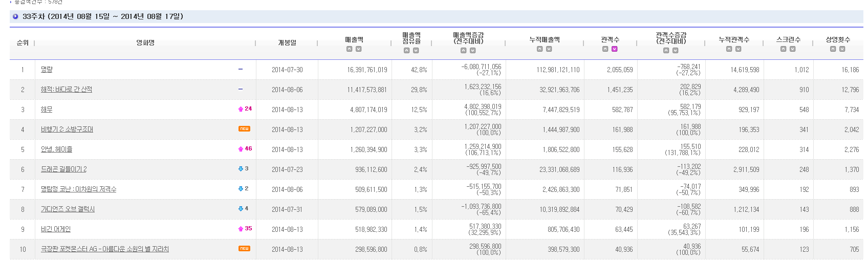This screenshot has height=261, width=868.
Task: Open the movie link 드래곤 길들이기 2
Action: (x=64, y=169)
